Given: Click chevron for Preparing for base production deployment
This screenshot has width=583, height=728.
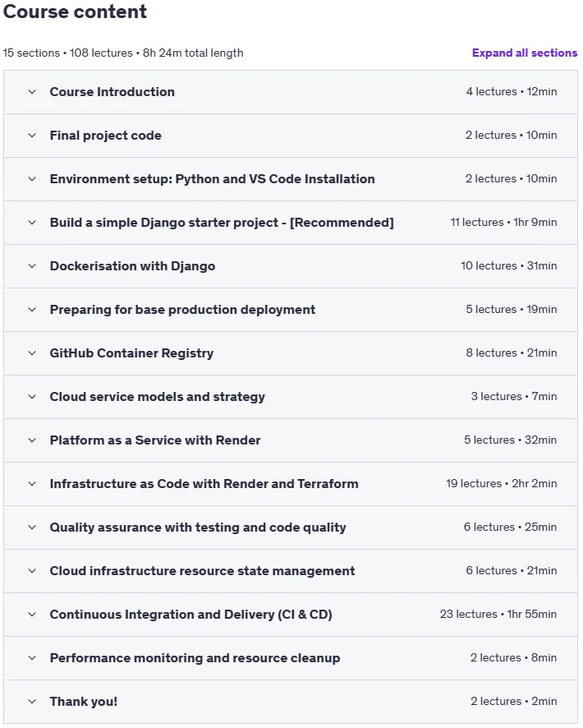Looking at the screenshot, I should [x=32, y=310].
